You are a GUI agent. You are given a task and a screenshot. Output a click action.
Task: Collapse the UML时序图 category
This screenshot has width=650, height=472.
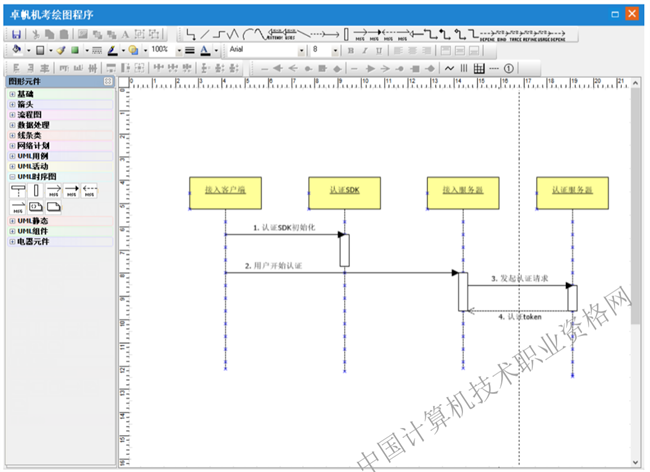click(13, 177)
